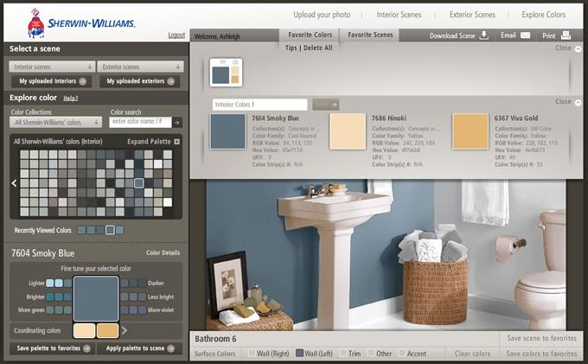
Task: Click the Email envelope icon
Action: [526, 35]
